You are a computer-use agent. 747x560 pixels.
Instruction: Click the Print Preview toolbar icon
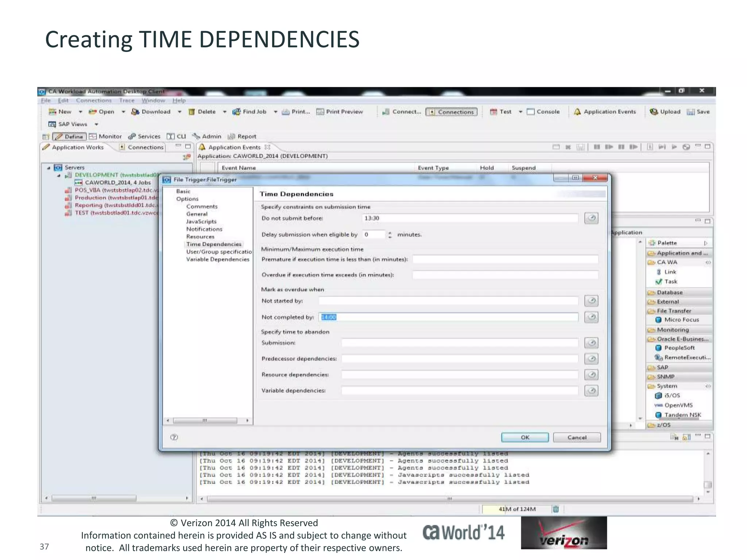click(x=320, y=112)
